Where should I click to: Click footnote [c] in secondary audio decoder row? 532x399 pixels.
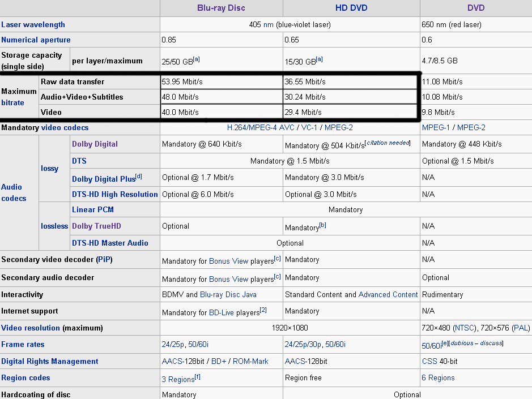point(277,277)
